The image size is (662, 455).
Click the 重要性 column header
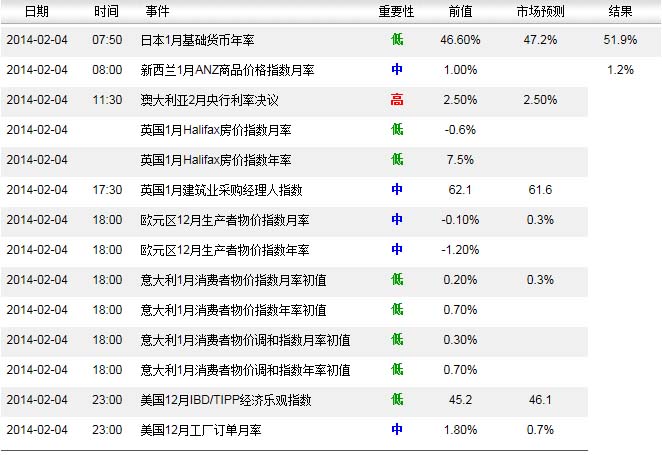tap(396, 12)
